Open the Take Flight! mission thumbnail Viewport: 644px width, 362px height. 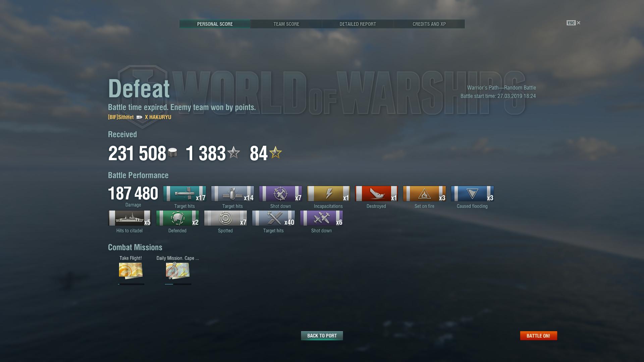click(131, 271)
